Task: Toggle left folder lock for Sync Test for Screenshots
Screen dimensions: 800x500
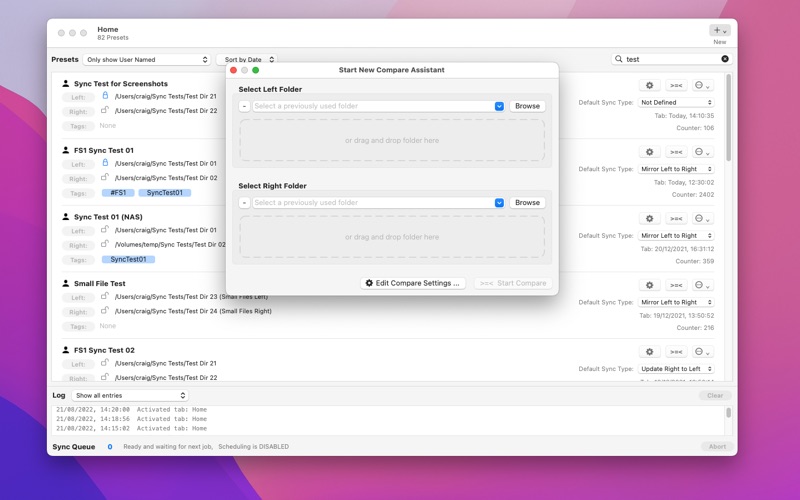Action: tap(105, 95)
